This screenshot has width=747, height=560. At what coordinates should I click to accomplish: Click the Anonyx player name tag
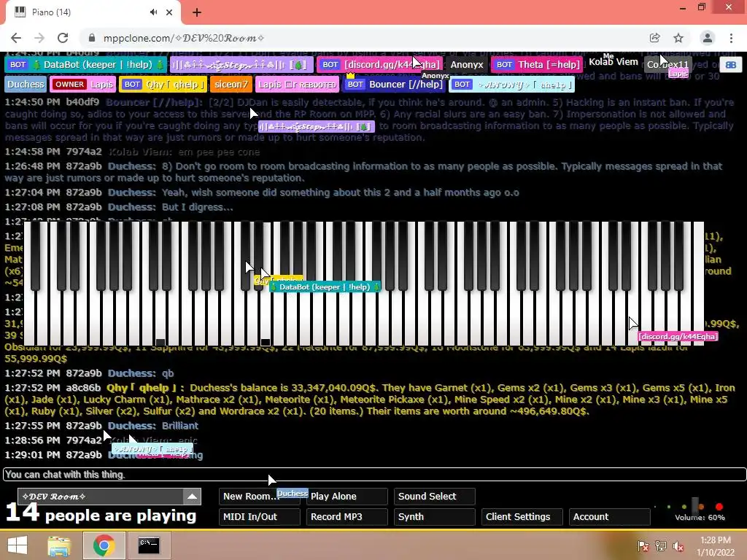(x=467, y=65)
